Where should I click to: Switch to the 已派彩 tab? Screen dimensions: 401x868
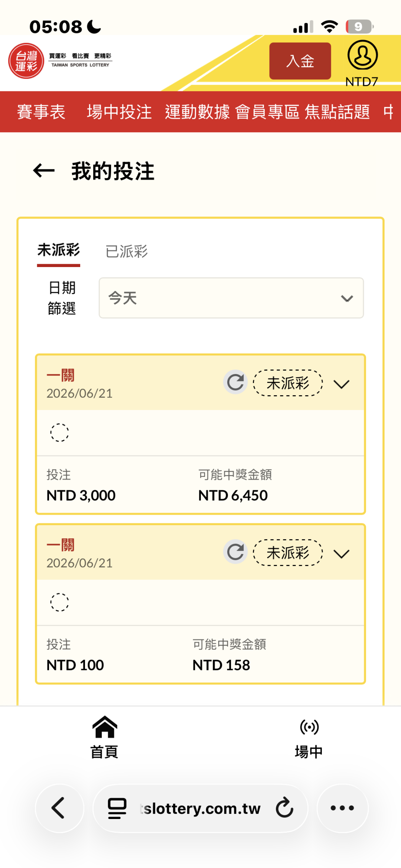[127, 251]
